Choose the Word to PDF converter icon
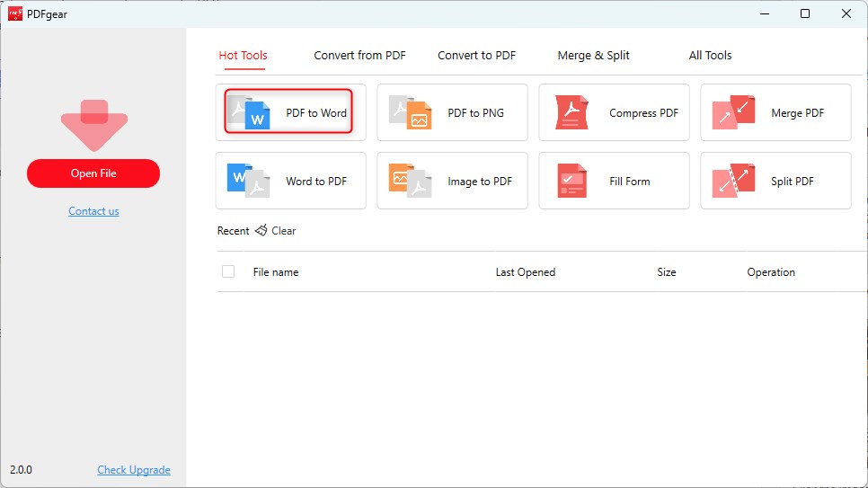 point(249,181)
